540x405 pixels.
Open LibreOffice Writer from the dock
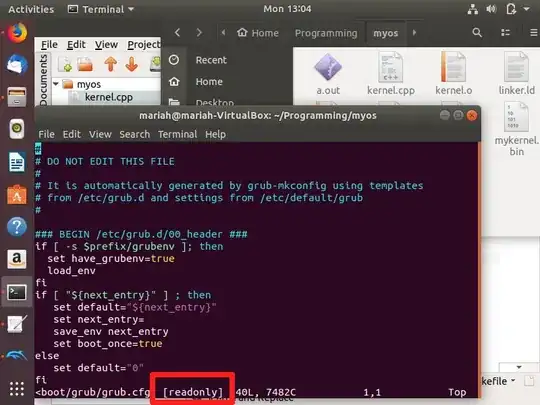pos(17,162)
